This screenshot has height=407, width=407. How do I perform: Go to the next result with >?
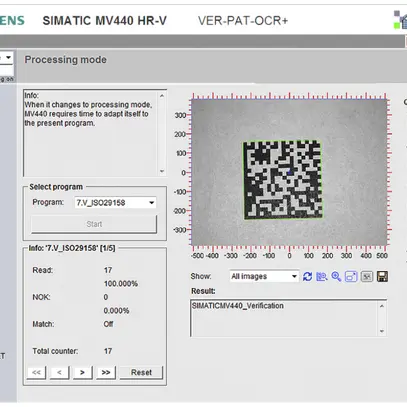tap(82, 372)
